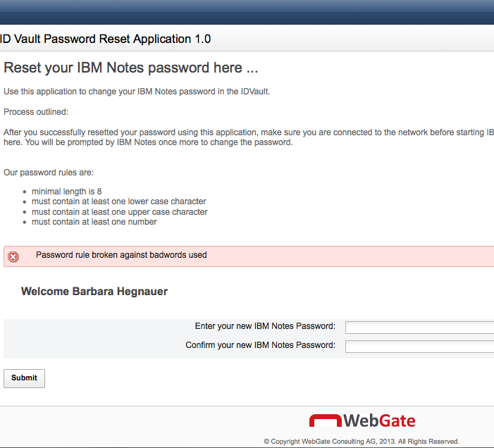The height and width of the screenshot is (448, 494).
Task: Click the 'Confirm your new IBM Notes Password:' label
Action: 260,345
